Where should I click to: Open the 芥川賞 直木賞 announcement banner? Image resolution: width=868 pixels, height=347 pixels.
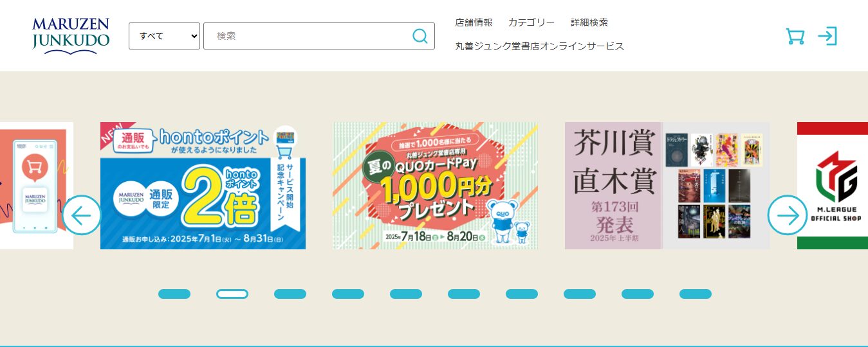(667, 186)
